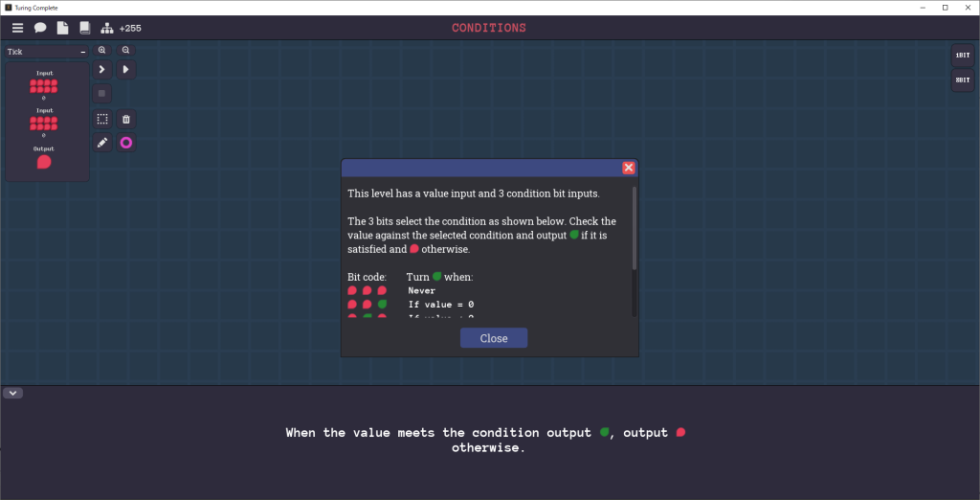
Task: Pick the pink ring wire color
Action: click(125, 143)
